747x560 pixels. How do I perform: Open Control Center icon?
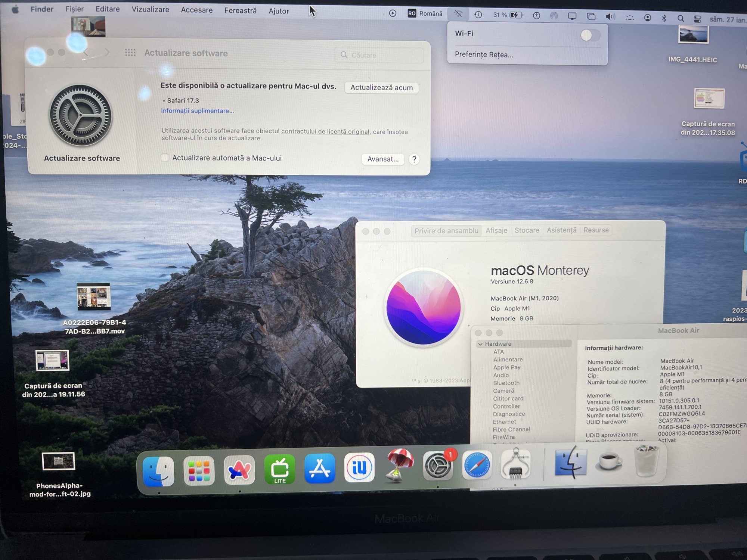(x=697, y=18)
